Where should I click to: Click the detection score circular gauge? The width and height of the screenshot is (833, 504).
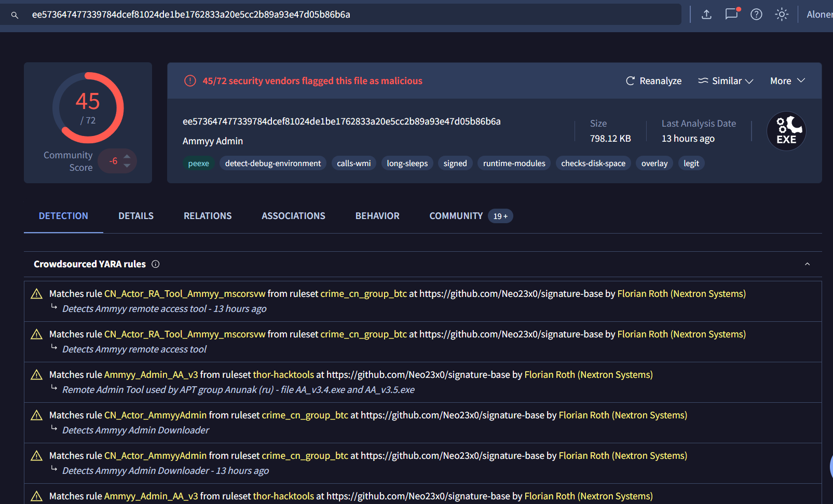click(x=88, y=107)
